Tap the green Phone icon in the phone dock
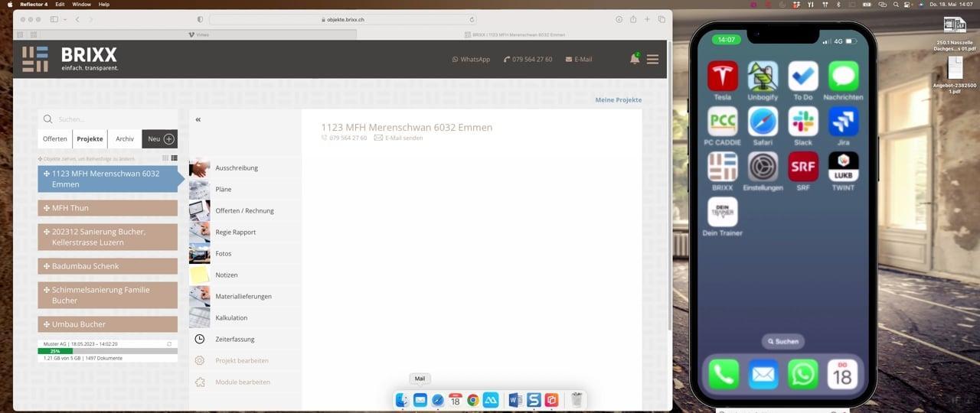The height and width of the screenshot is (413, 980). [724, 375]
